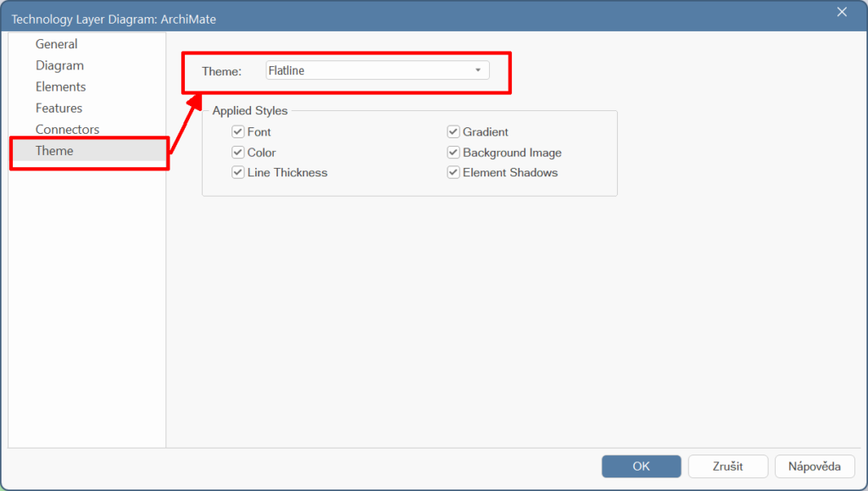868x491 pixels.
Task: Open the Theme combo box showing Flatline
Action: pos(370,70)
